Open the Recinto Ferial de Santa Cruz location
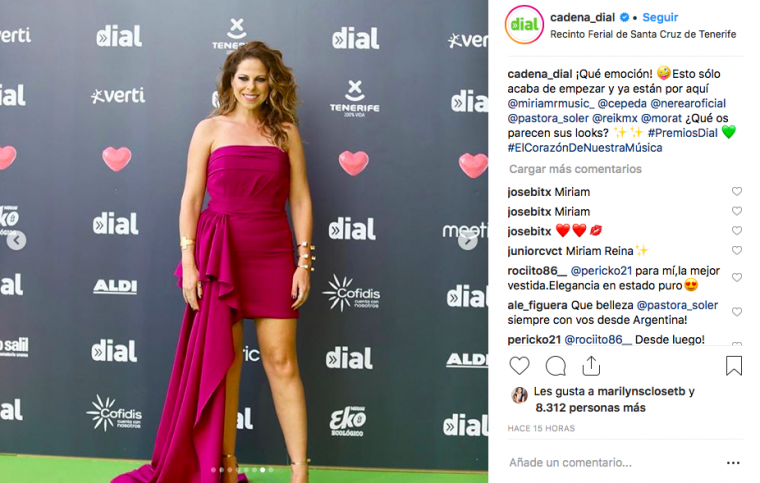The width and height of the screenshot is (760, 483). tap(643, 34)
